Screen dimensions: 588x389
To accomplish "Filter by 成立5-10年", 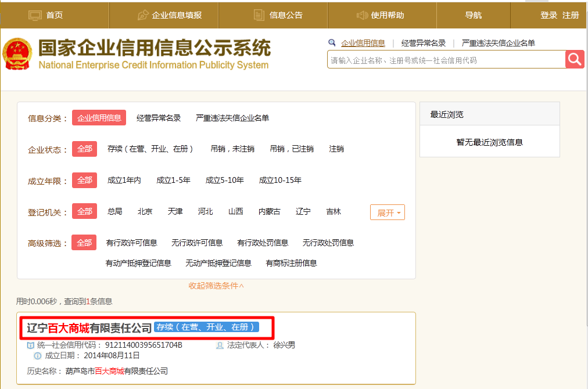I will pyautogui.click(x=225, y=180).
